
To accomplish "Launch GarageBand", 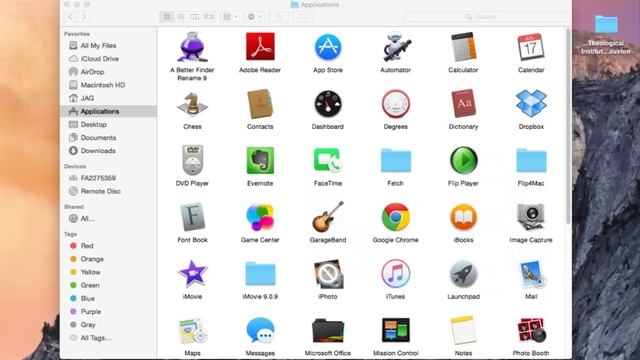I will tap(328, 217).
